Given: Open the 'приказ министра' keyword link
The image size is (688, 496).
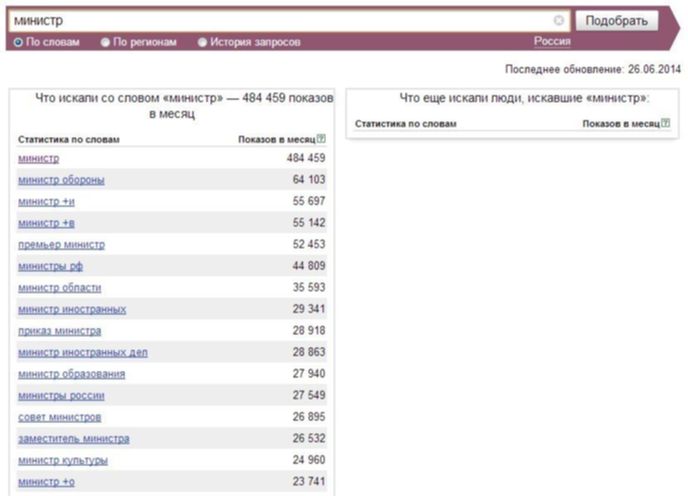Looking at the screenshot, I should click(60, 331).
